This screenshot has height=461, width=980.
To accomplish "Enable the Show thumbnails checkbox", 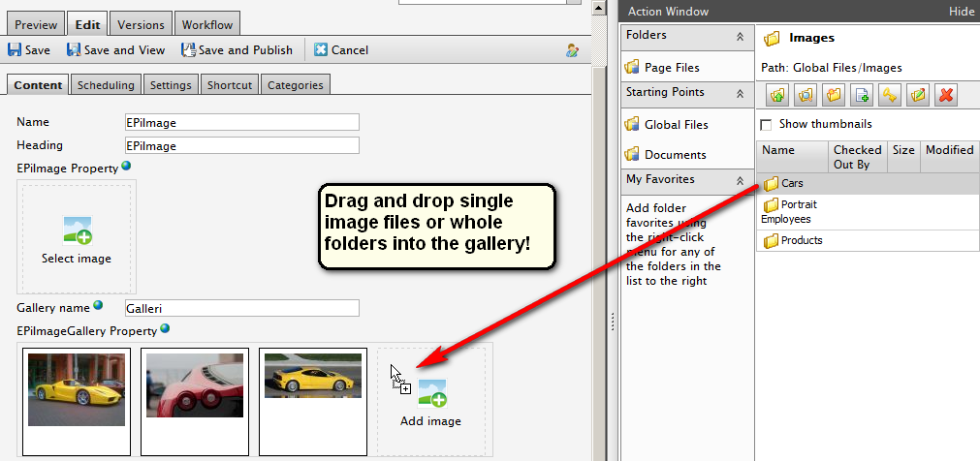I will point(767,125).
